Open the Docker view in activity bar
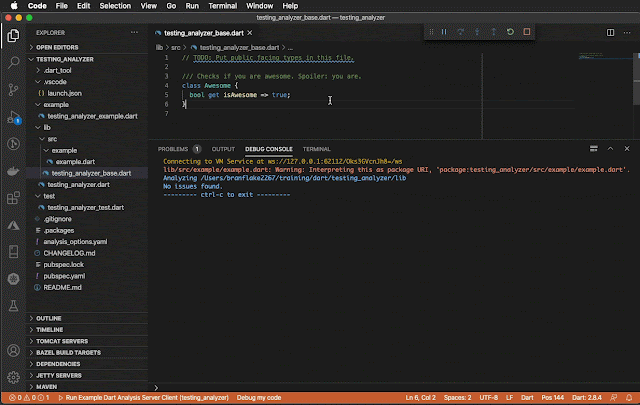 [x=14, y=170]
